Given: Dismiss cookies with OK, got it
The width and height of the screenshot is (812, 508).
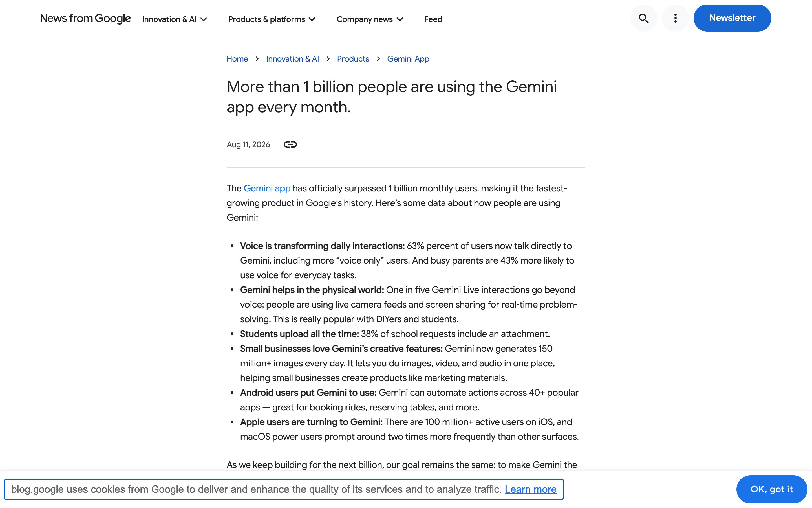Looking at the screenshot, I should tap(771, 489).
